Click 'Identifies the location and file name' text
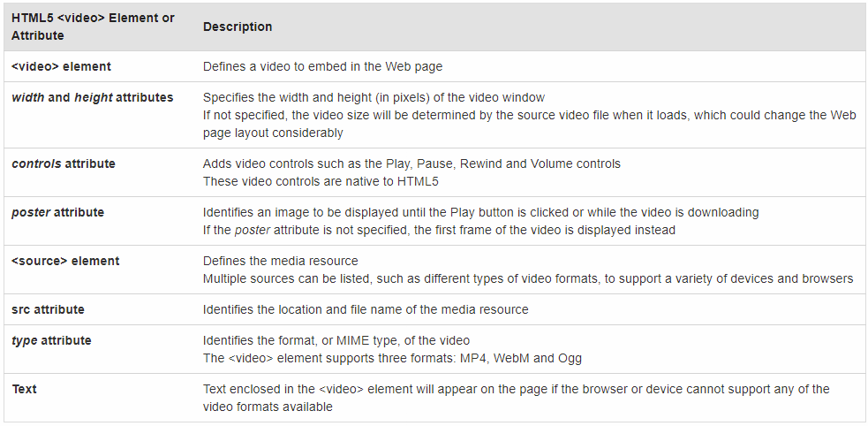This screenshot has height=426, width=868. [366, 309]
